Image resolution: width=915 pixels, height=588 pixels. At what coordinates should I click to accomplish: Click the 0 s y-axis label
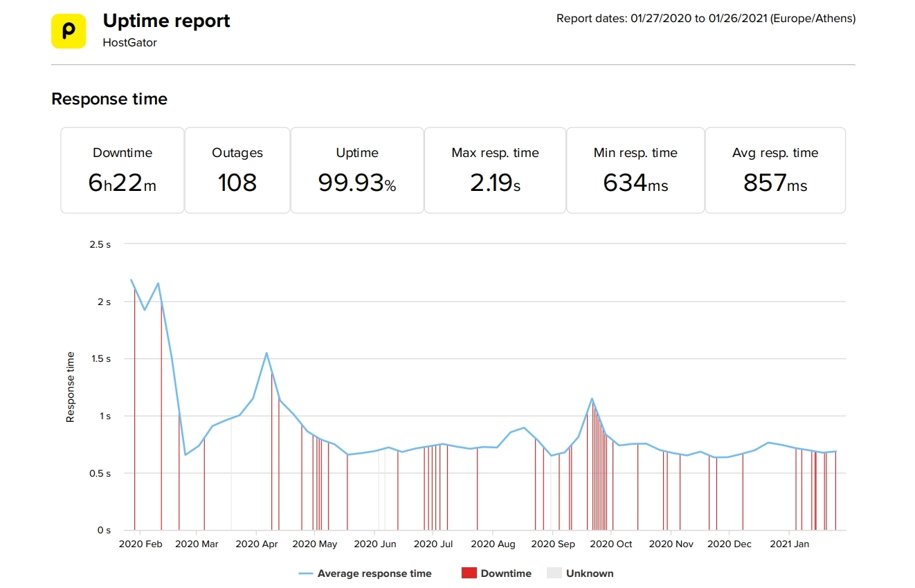point(104,530)
